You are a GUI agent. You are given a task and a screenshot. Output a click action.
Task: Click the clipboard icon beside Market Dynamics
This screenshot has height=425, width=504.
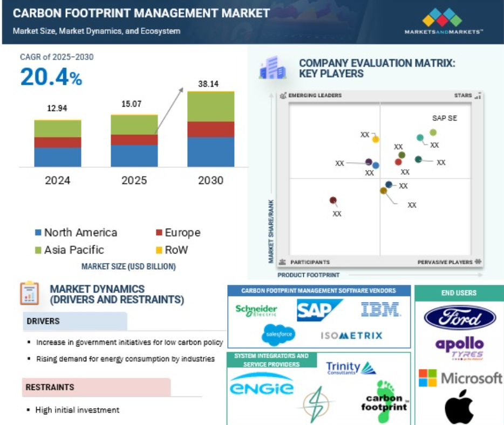click(30, 293)
